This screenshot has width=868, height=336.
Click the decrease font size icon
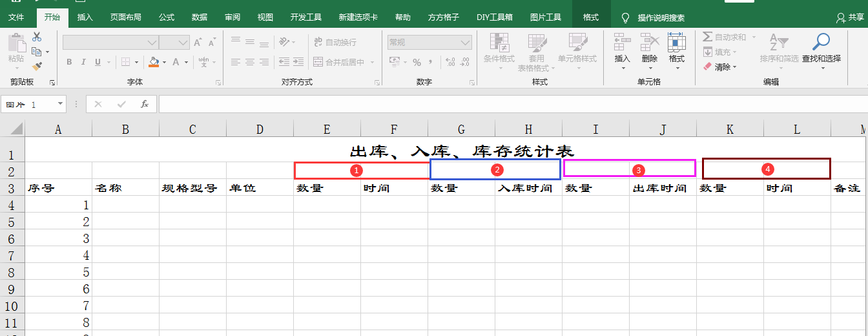point(212,43)
